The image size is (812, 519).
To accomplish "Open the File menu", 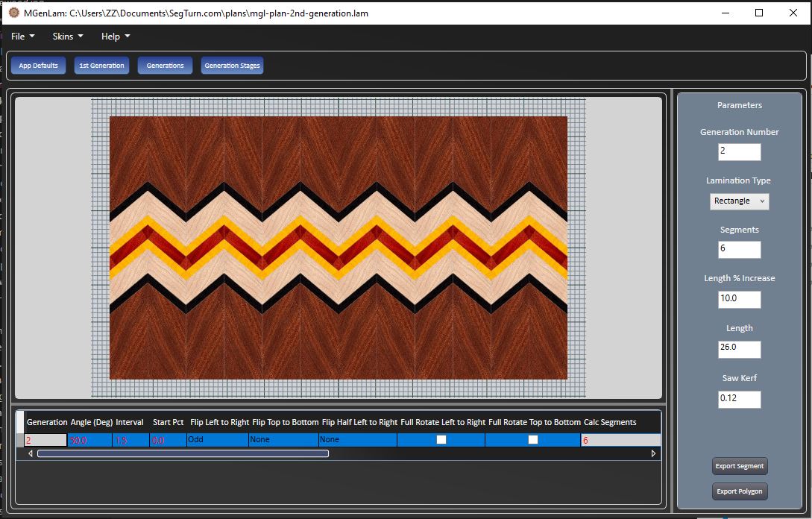I will (22, 37).
